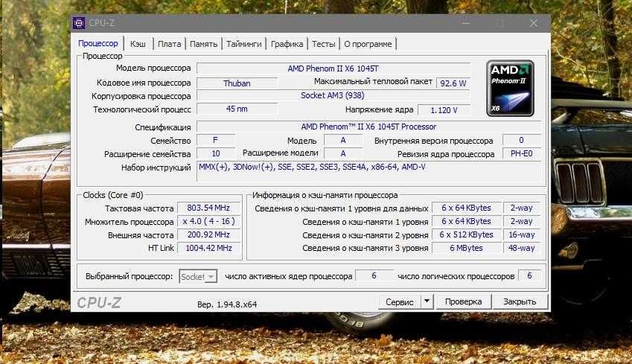The width and height of the screenshot is (632, 364).
Task: Click the Семейство value F
Action: [215, 140]
